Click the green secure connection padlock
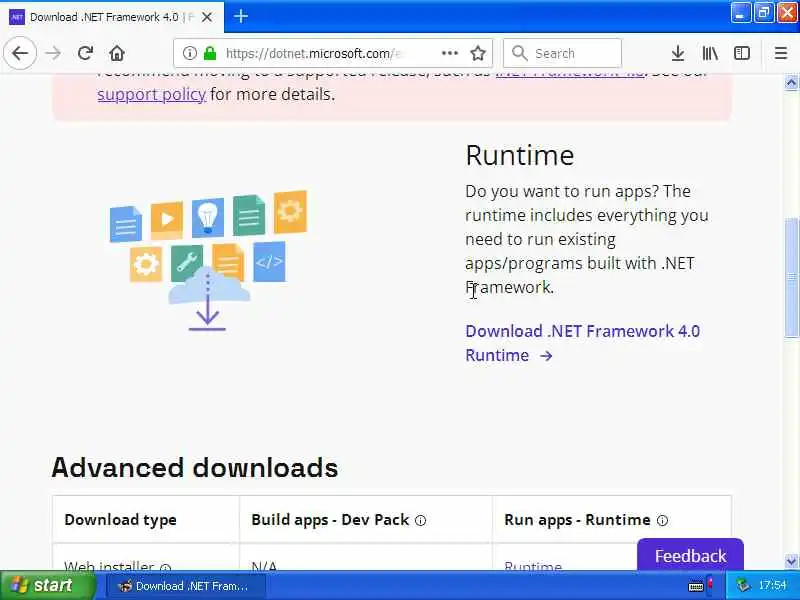 point(210,53)
